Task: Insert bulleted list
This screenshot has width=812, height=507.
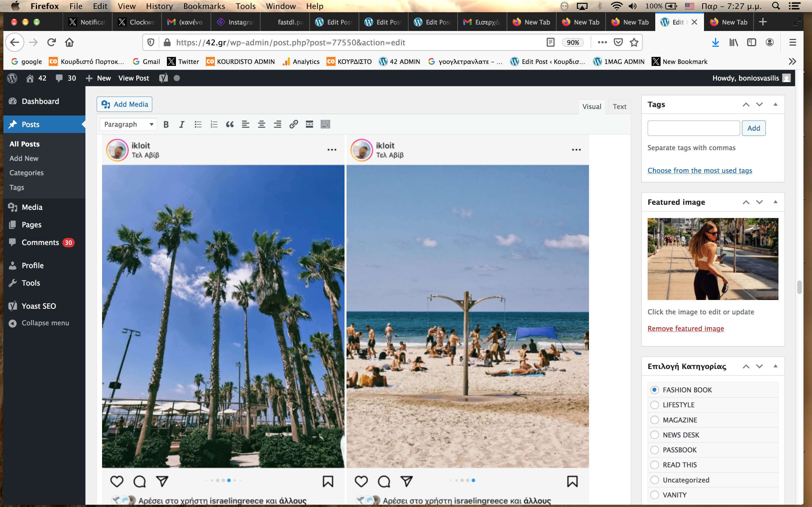Action: [198, 124]
